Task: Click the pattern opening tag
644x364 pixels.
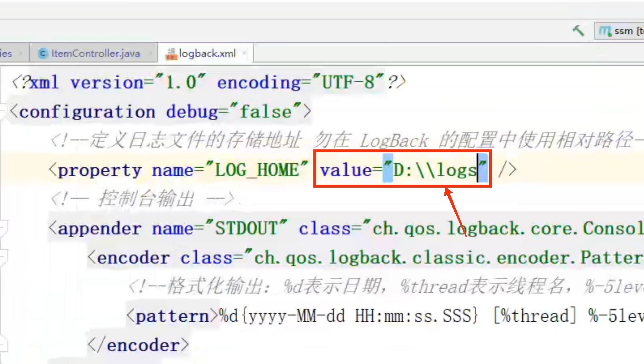Action: (173, 316)
